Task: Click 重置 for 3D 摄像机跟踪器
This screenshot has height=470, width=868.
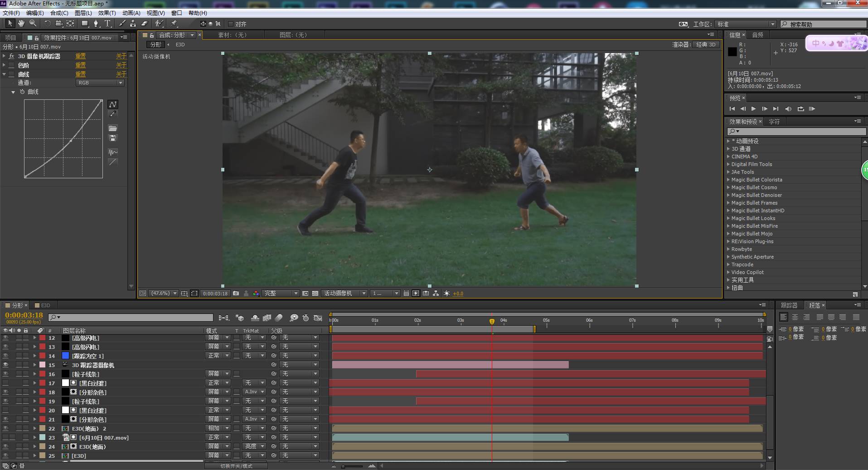Action: [80, 56]
